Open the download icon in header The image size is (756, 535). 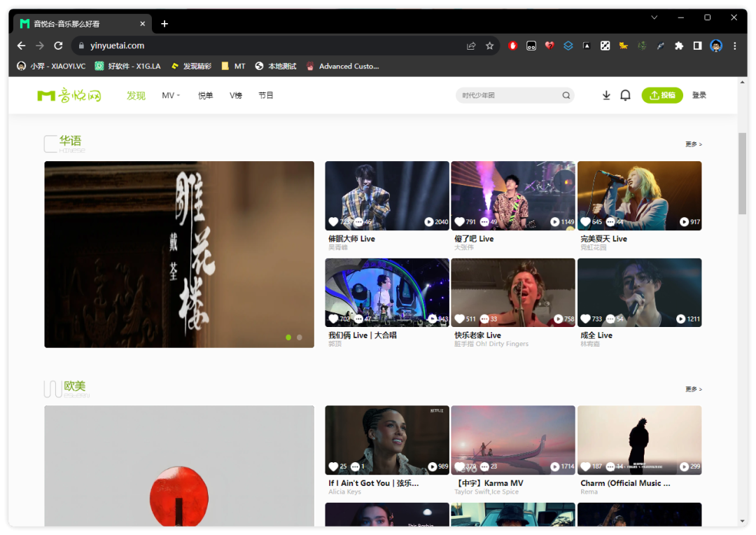[606, 95]
